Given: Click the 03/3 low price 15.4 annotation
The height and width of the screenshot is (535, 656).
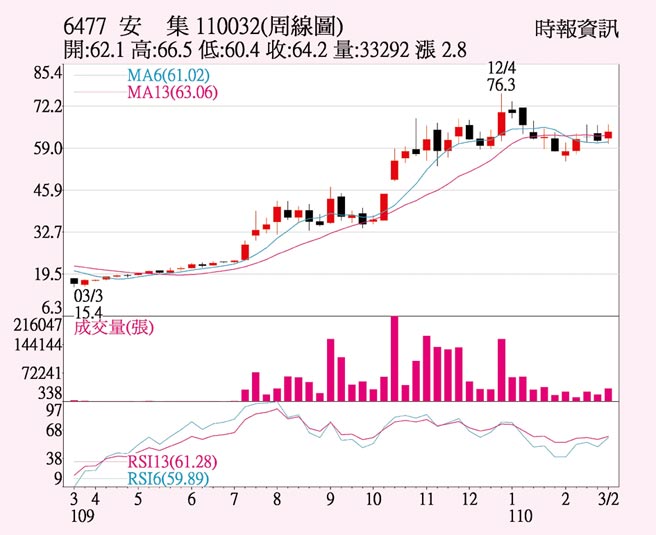Looking at the screenshot, I should pyautogui.click(x=88, y=304).
